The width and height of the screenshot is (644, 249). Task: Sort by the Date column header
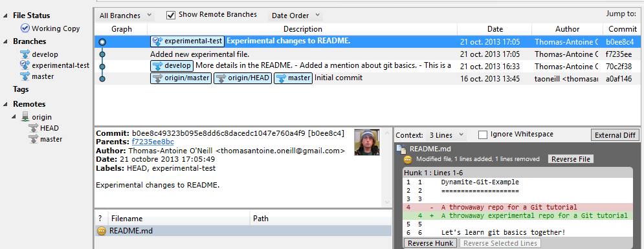pos(495,29)
